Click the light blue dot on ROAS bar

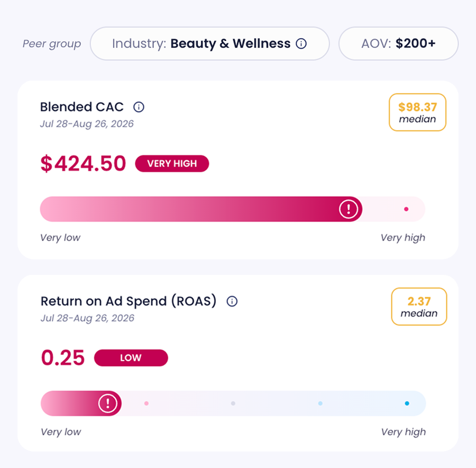(320, 403)
